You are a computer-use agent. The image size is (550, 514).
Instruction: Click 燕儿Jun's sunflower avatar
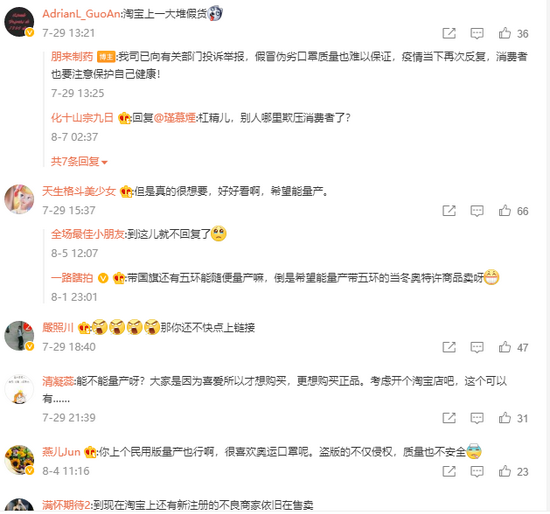19,460
